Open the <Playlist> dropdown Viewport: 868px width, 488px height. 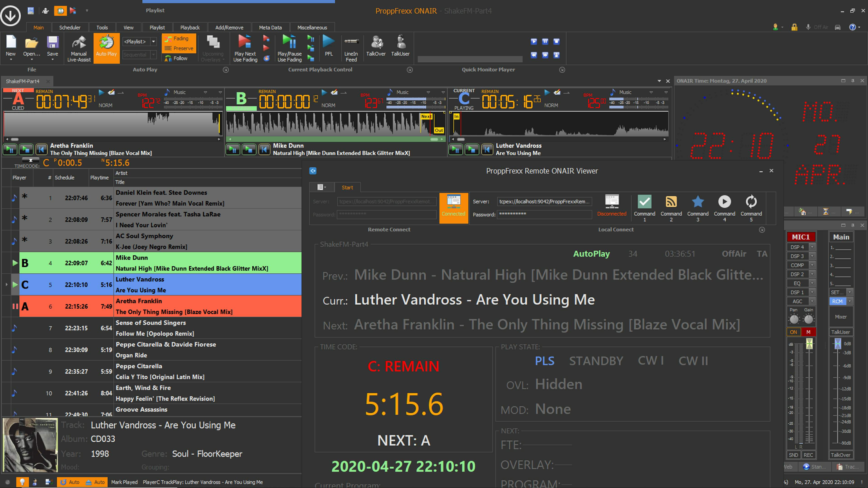click(153, 42)
